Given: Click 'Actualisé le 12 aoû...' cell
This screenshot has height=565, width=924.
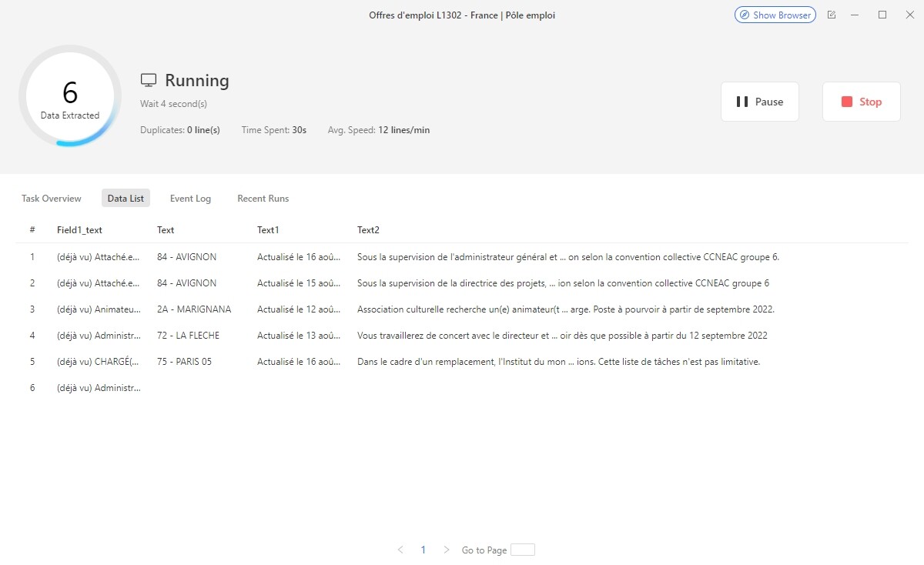Looking at the screenshot, I should pos(299,309).
